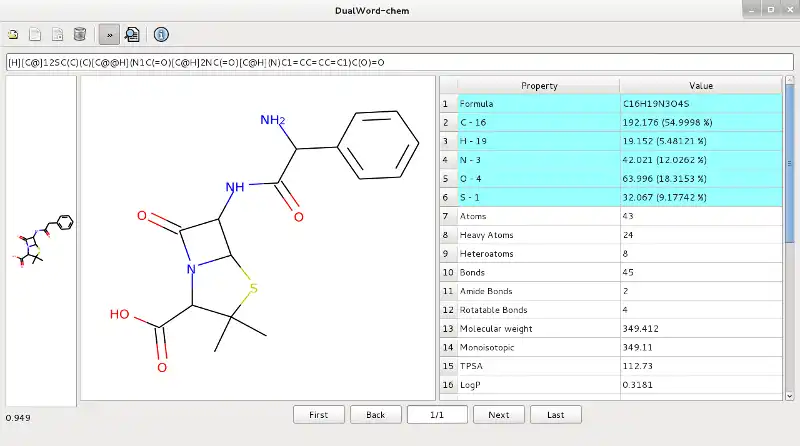Select the Heavy Atoms property cell
This screenshot has height=446, width=800.
539,235
